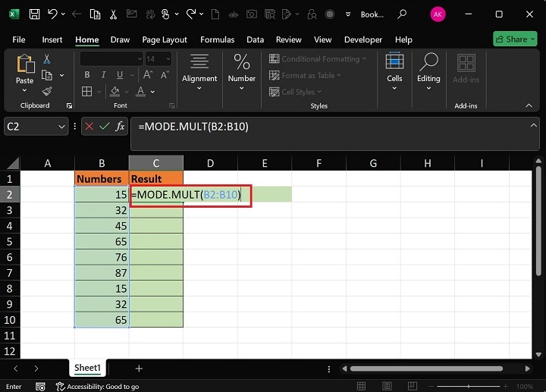
Task: Open the File menu
Action: (19, 39)
